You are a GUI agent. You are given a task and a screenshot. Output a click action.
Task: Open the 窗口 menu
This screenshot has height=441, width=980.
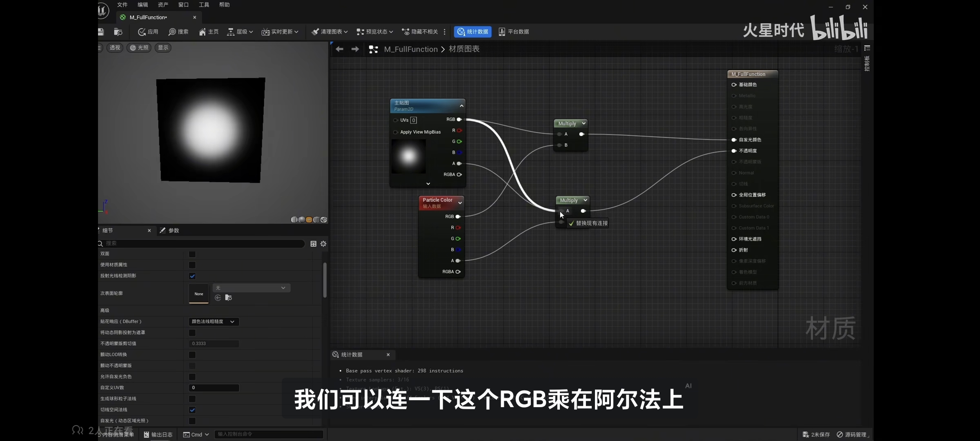coord(183,5)
